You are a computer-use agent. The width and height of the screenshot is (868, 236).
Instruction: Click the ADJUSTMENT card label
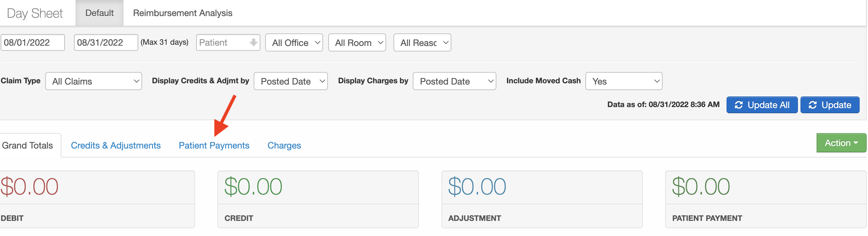tap(475, 218)
